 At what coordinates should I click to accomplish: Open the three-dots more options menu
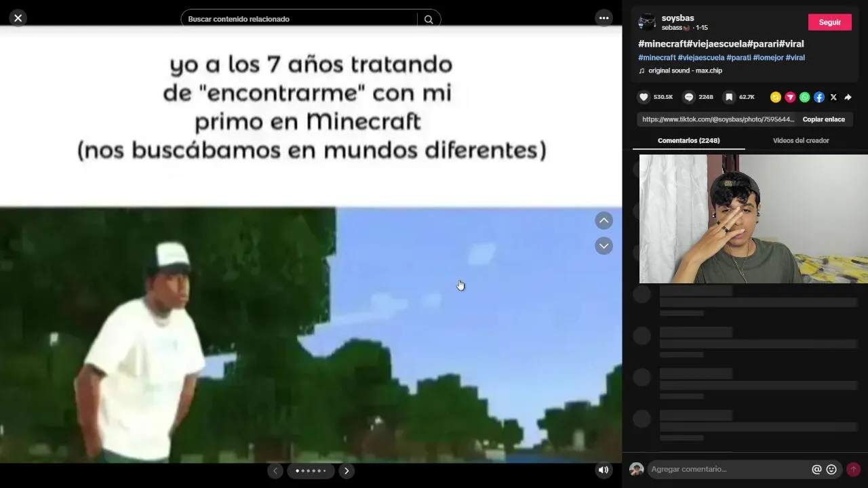pos(604,18)
